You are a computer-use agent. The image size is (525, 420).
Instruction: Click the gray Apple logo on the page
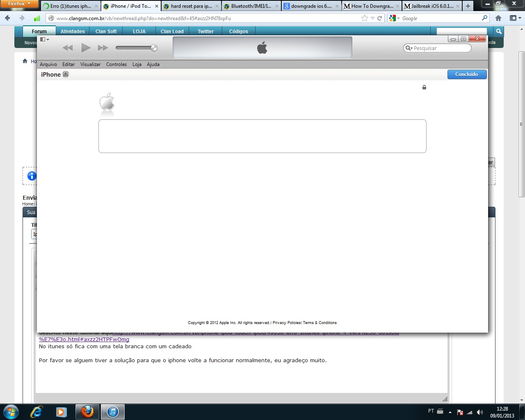(x=107, y=103)
